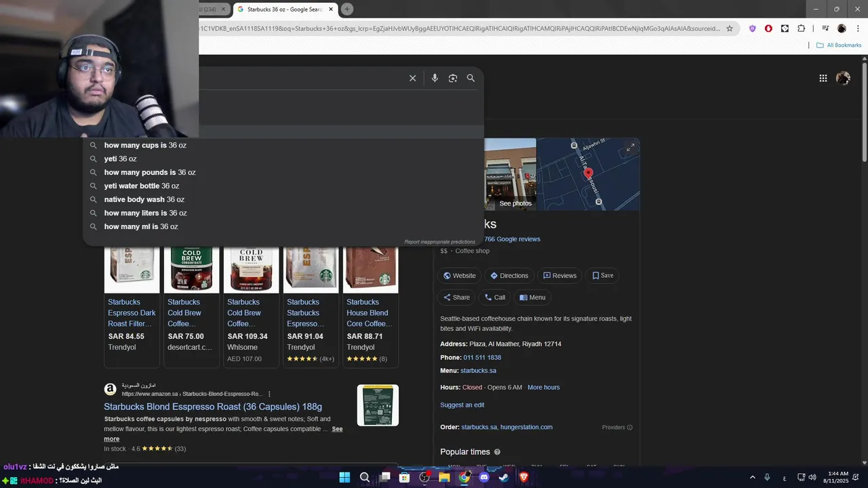Open Google account avatar on page

click(843, 78)
